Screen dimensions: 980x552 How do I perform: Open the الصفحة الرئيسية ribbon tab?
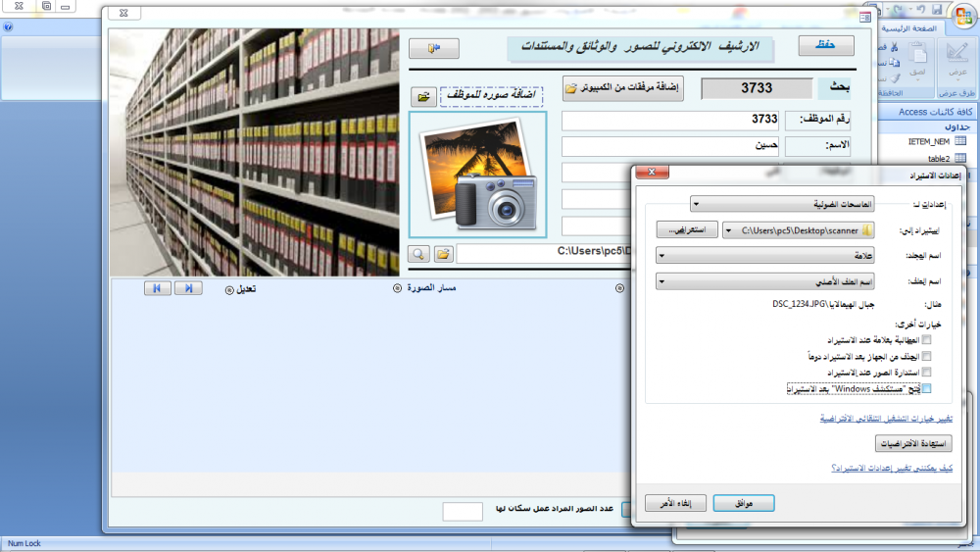[908, 28]
